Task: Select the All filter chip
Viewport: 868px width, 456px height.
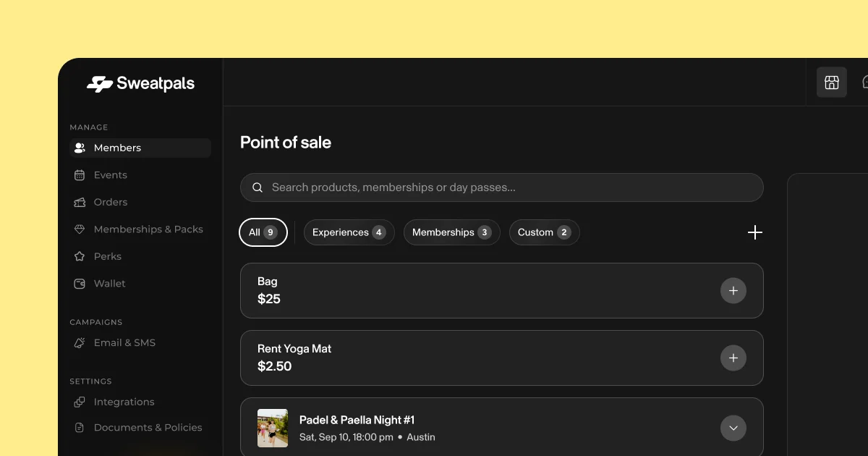Action: coord(263,232)
